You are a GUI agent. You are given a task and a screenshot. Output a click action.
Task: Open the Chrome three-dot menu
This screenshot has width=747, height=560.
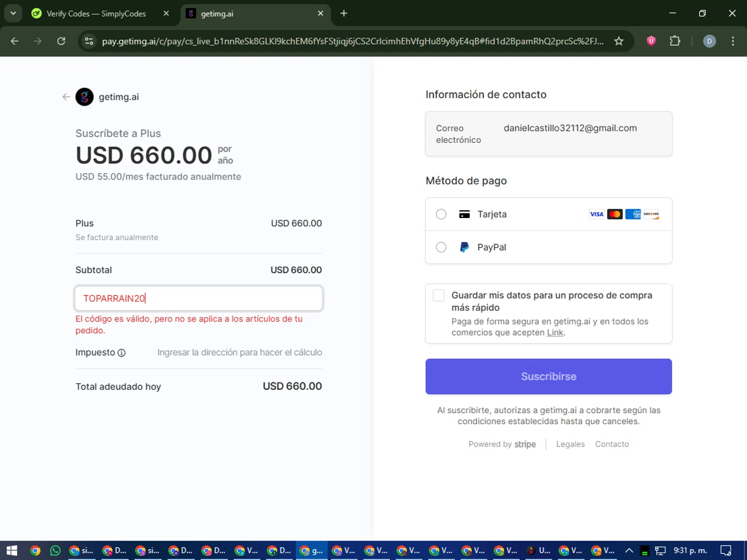pyautogui.click(x=733, y=41)
